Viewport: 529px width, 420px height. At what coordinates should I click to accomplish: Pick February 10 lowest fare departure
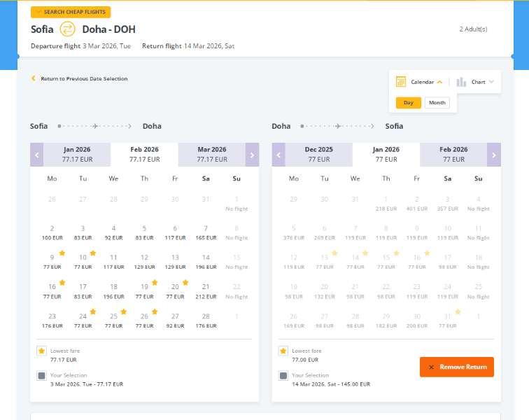pyautogui.click(x=83, y=262)
